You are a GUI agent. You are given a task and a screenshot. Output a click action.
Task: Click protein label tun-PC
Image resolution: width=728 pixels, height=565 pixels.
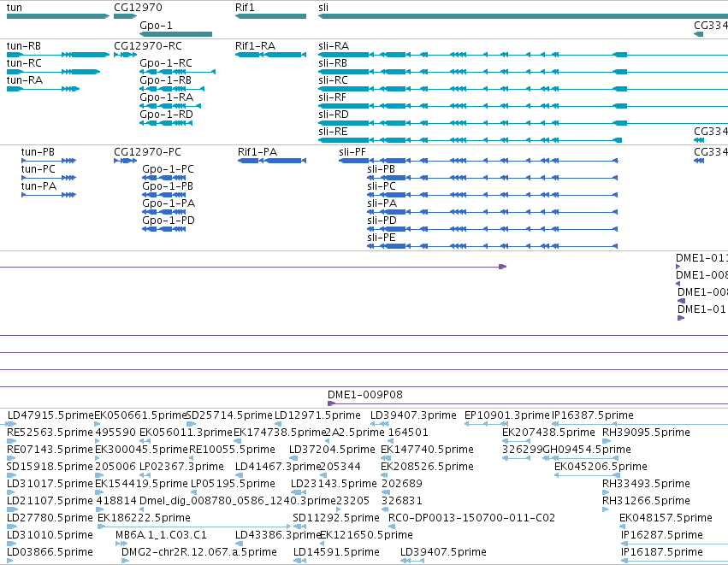pos(38,169)
